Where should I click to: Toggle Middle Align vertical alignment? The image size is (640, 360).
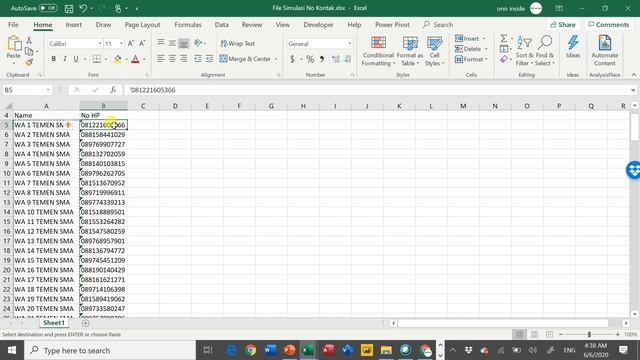click(x=172, y=43)
